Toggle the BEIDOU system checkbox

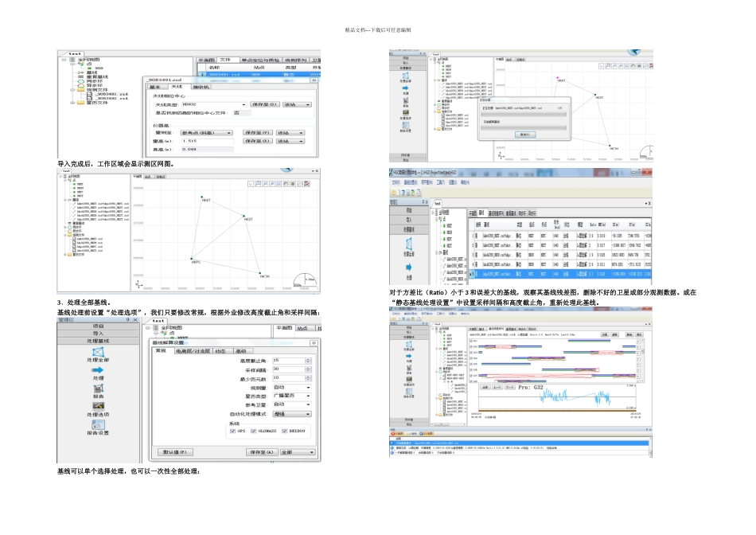[x=284, y=431]
